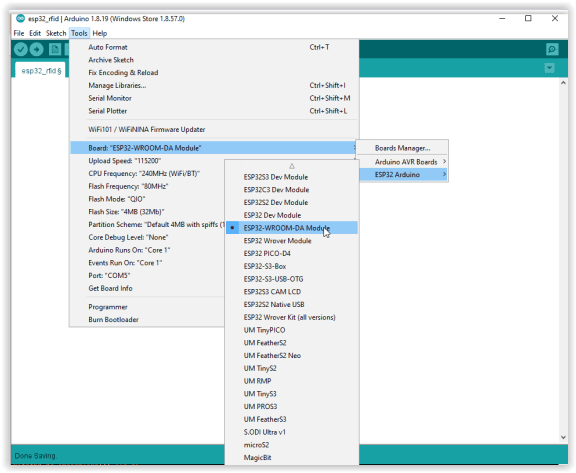576x473 pixels.
Task: Open the Sketch menu
Action: coord(56,33)
